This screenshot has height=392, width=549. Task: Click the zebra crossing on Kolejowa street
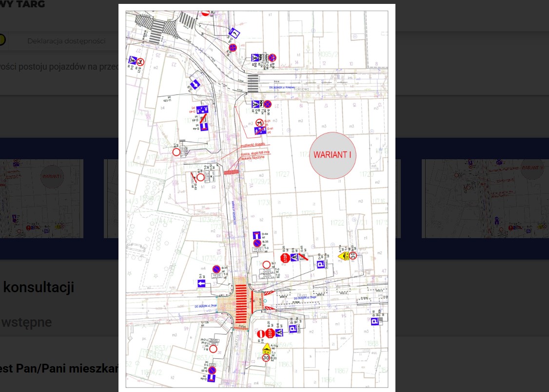pyautogui.click(x=253, y=83)
